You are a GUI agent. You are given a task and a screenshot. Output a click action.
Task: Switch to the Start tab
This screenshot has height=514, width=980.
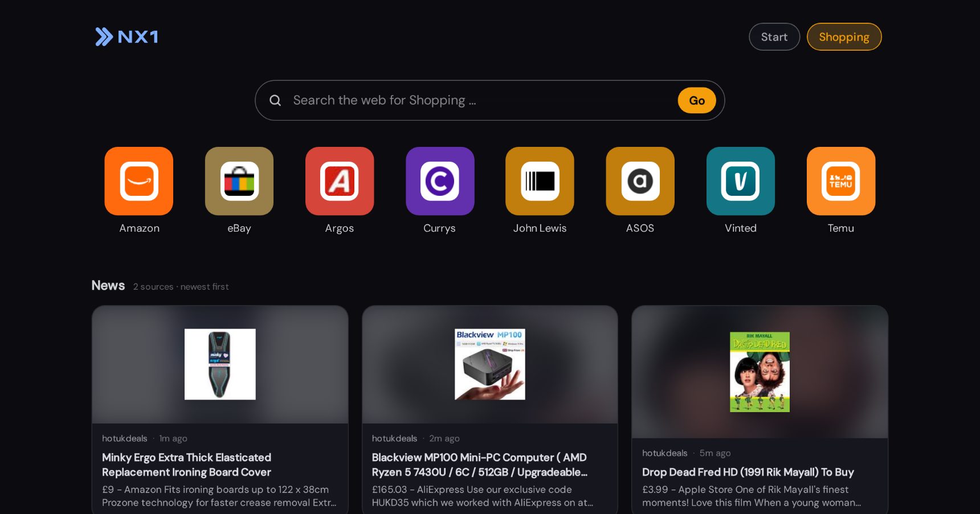point(774,37)
